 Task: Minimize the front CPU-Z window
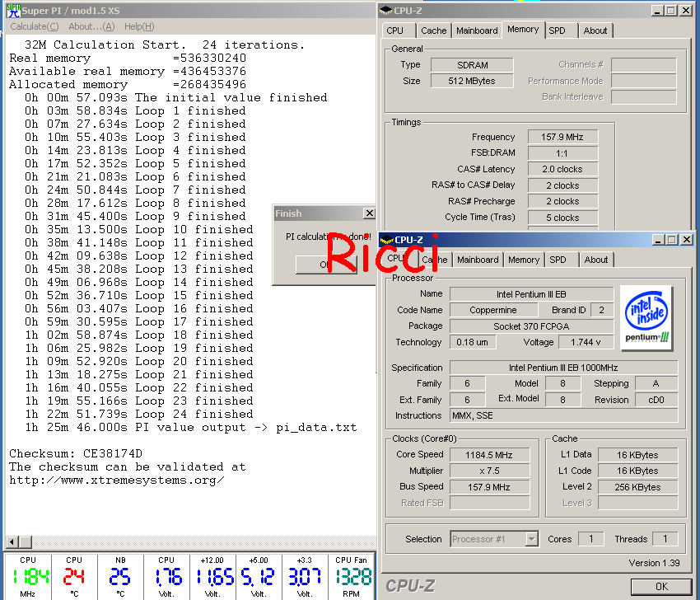pos(658,240)
